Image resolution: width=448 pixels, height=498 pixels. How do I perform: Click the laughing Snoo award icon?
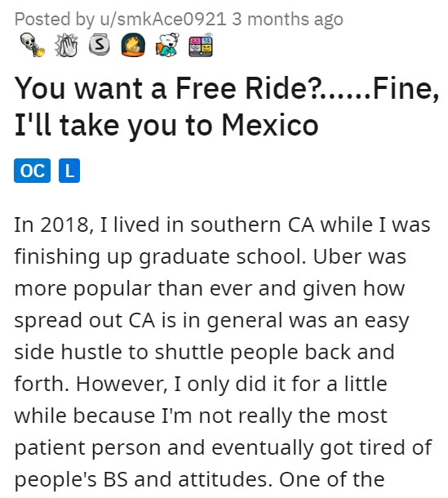coord(167,45)
